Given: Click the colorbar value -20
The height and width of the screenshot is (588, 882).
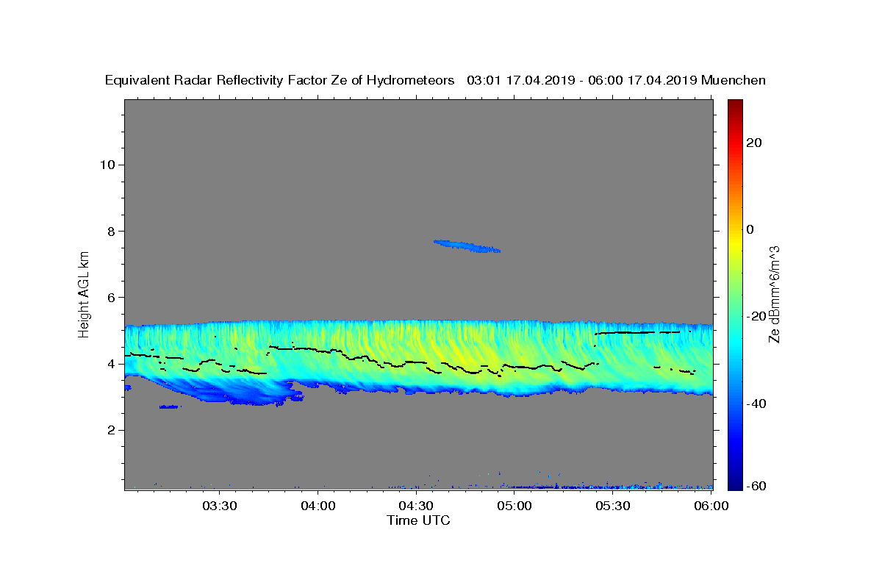Looking at the screenshot, I should pyautogui.click(x=757, y=316).
